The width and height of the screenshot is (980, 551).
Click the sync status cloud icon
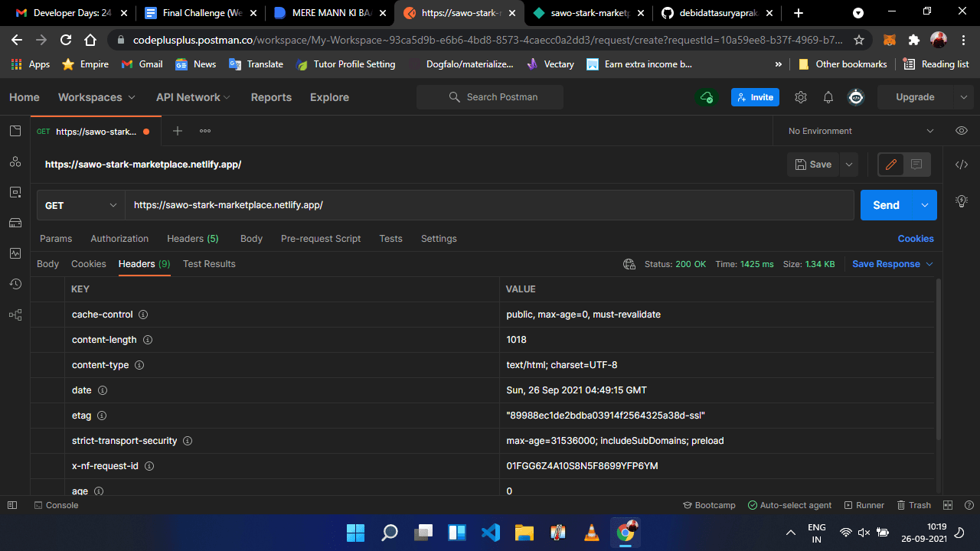(706, 97)
